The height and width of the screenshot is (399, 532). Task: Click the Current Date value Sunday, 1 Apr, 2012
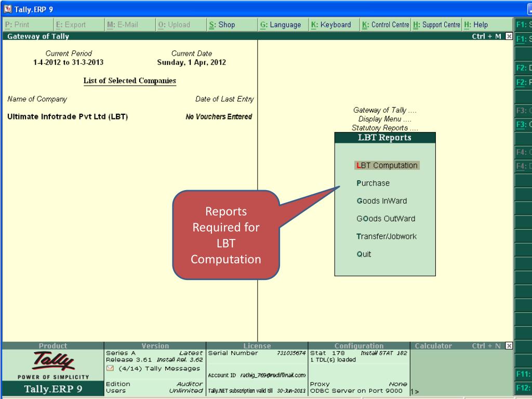[191, 62]
